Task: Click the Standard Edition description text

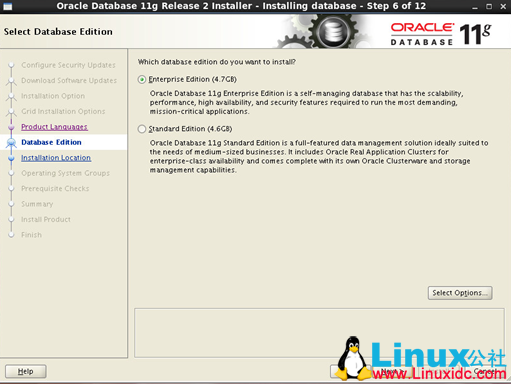Action: 319,156
